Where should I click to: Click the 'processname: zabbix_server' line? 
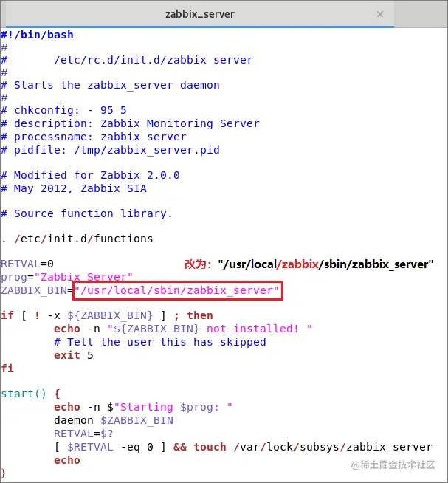coord(94,137)
